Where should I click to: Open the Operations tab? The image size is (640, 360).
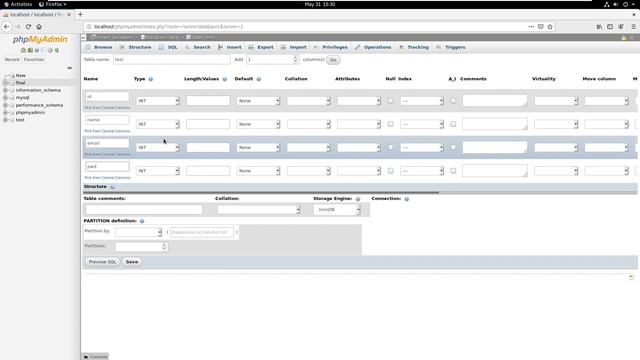click(373, 47)
